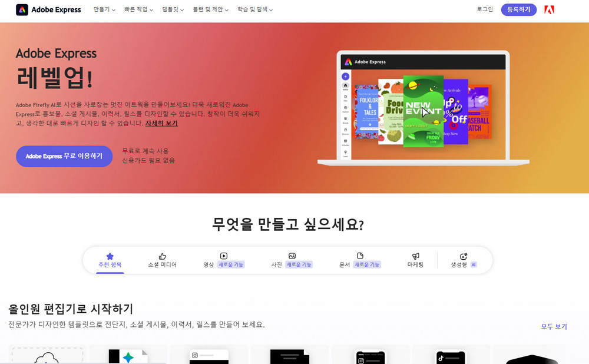The image size is (589, 364).
Task: Click the plus button in laptop mockup sidebar
Action: coord(345,77)
